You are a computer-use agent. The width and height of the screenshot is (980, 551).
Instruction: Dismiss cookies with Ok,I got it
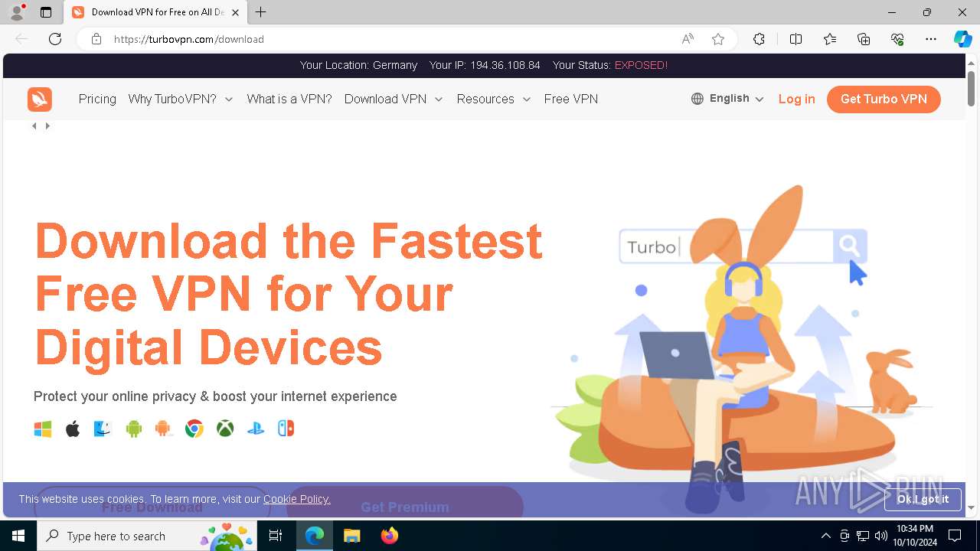coord(923,499)
